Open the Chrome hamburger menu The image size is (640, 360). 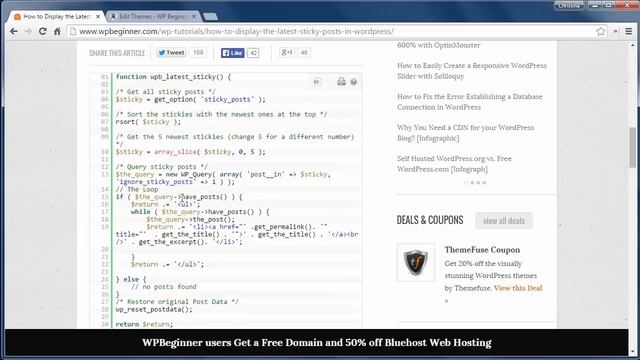point(629,31)
